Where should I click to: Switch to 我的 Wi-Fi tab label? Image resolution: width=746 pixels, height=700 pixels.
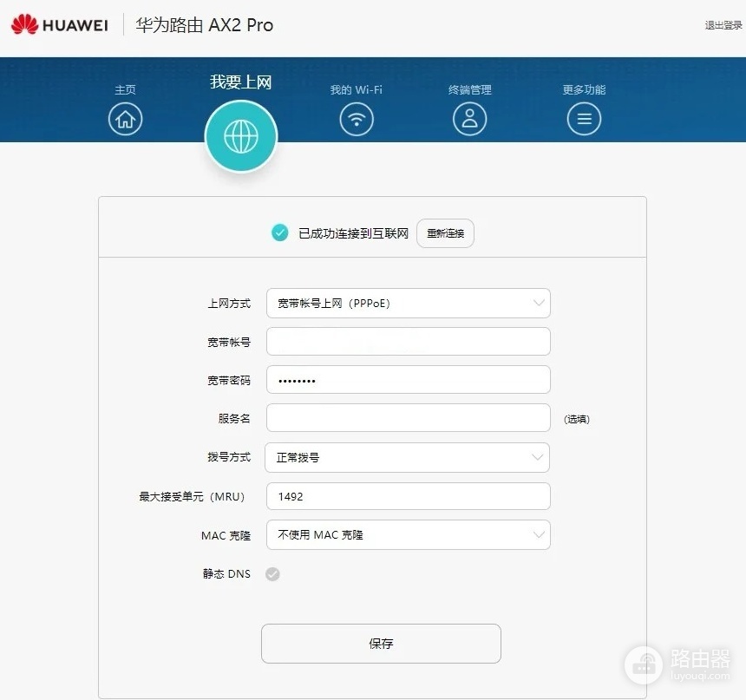tap(357, 89)
